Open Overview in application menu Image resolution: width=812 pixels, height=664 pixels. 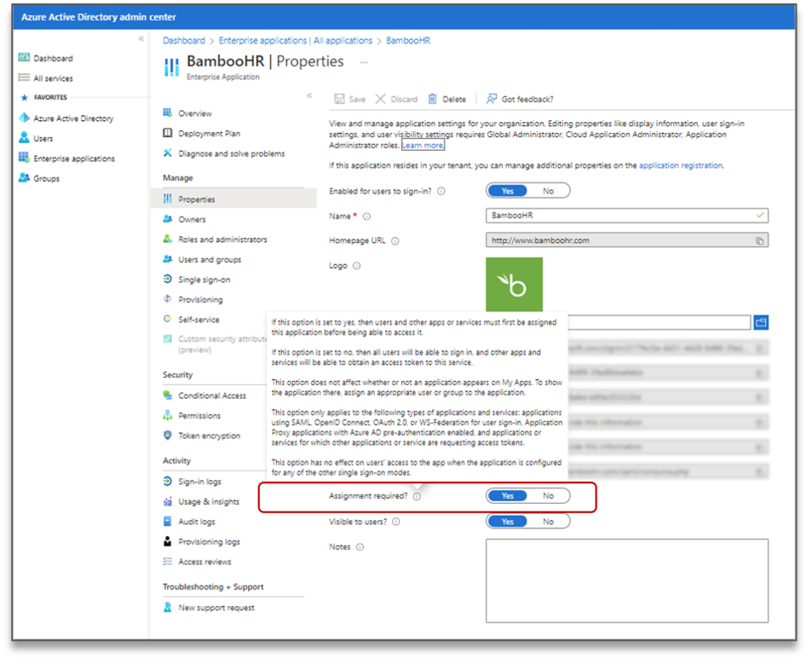click(195, 113)
